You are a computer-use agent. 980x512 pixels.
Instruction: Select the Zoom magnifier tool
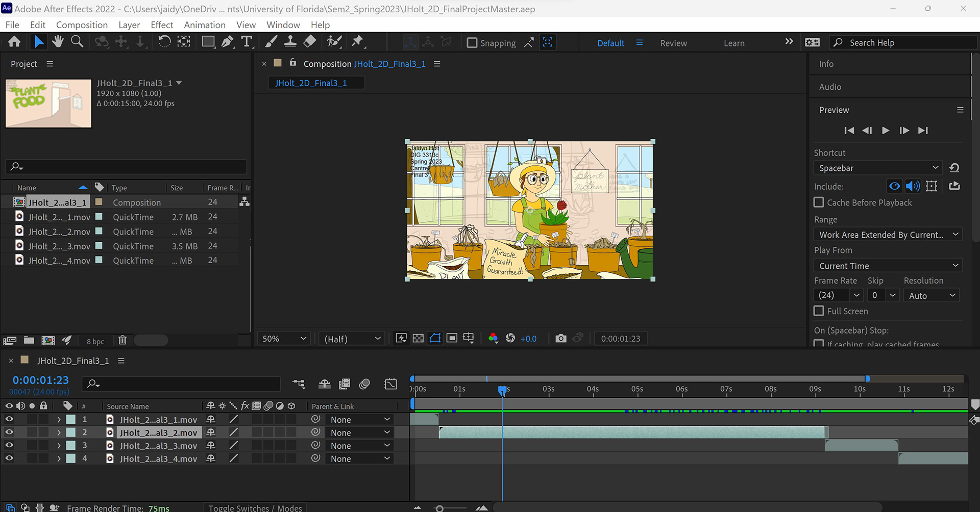[77, 42]
